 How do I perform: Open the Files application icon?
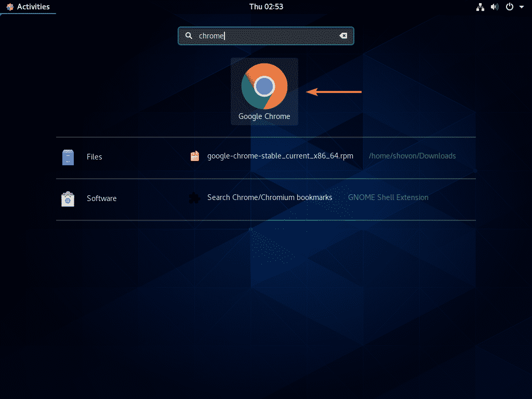pos(68,157)
